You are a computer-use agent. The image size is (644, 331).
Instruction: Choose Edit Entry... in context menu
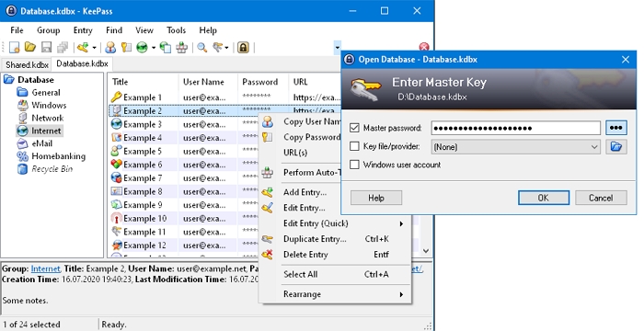tap(304, 208)
